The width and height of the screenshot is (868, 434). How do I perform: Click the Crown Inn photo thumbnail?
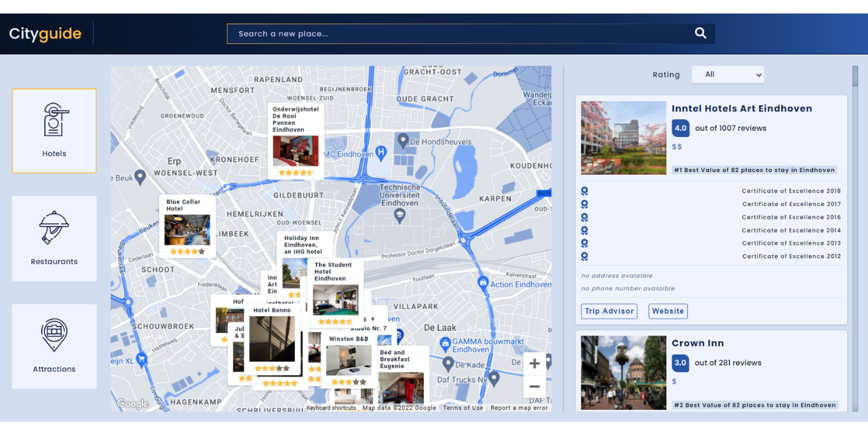coord(623,372)
